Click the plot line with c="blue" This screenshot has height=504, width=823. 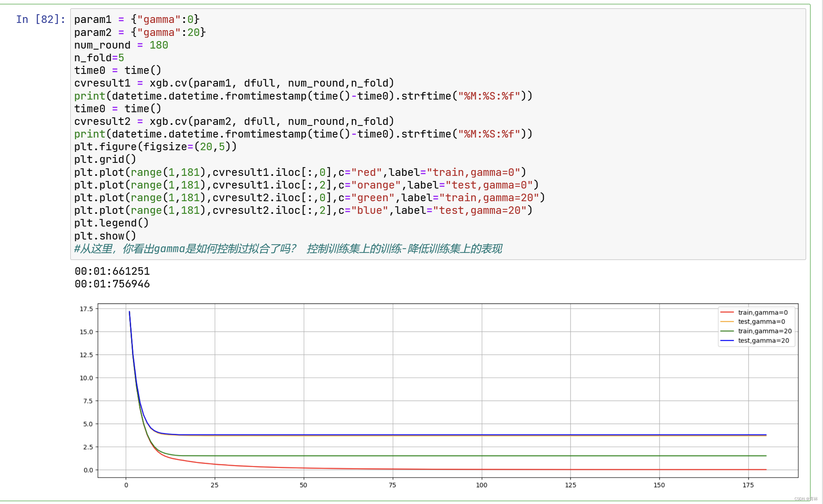[x=303, y=210]
